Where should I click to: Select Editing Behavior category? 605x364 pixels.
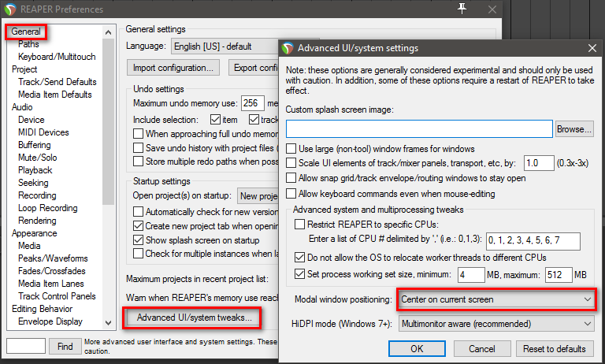[x=42, y=309]
